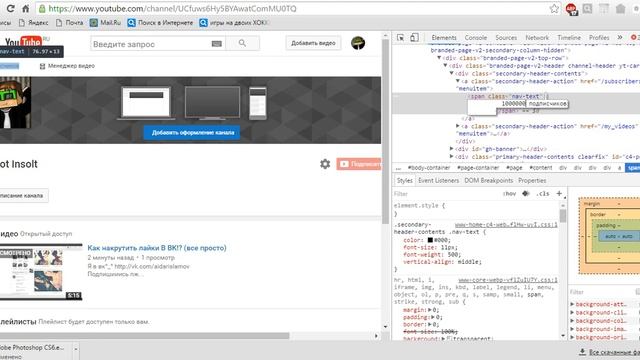
Task: Open the www-core-webp css source link
Action: tap(508, 280)
